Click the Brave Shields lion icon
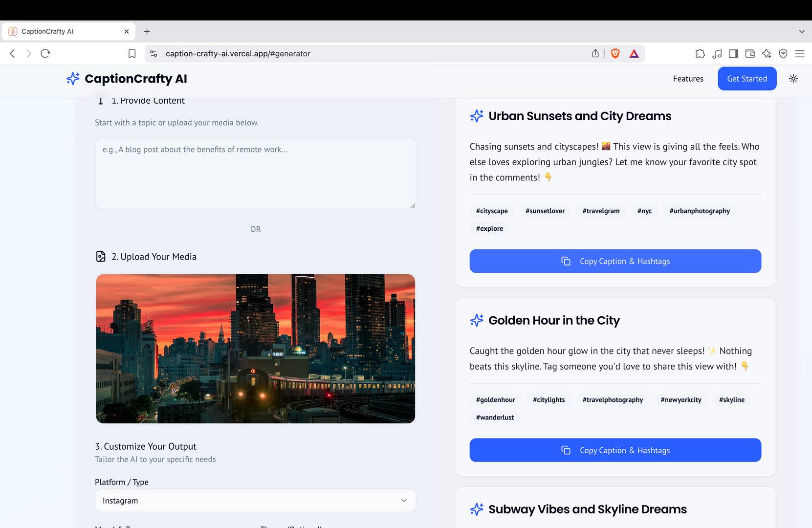The height and width of the screenshot is (528, 812). [x=615, y=54]
